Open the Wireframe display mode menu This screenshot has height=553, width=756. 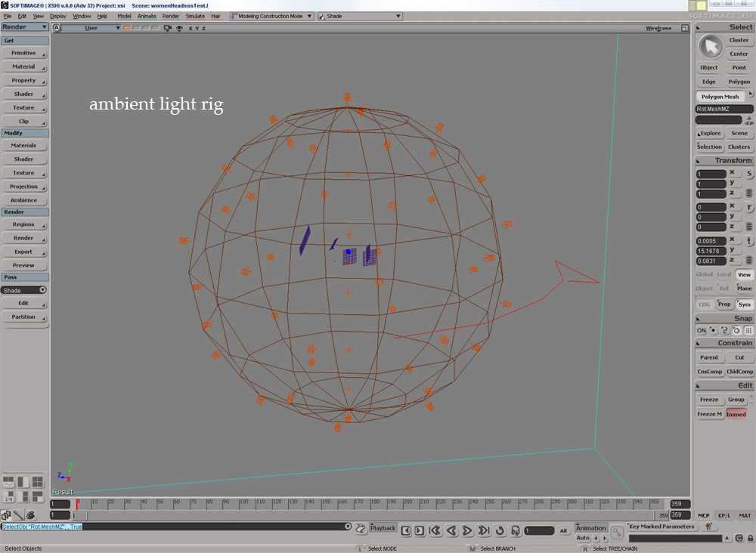(x=658, y=28)
